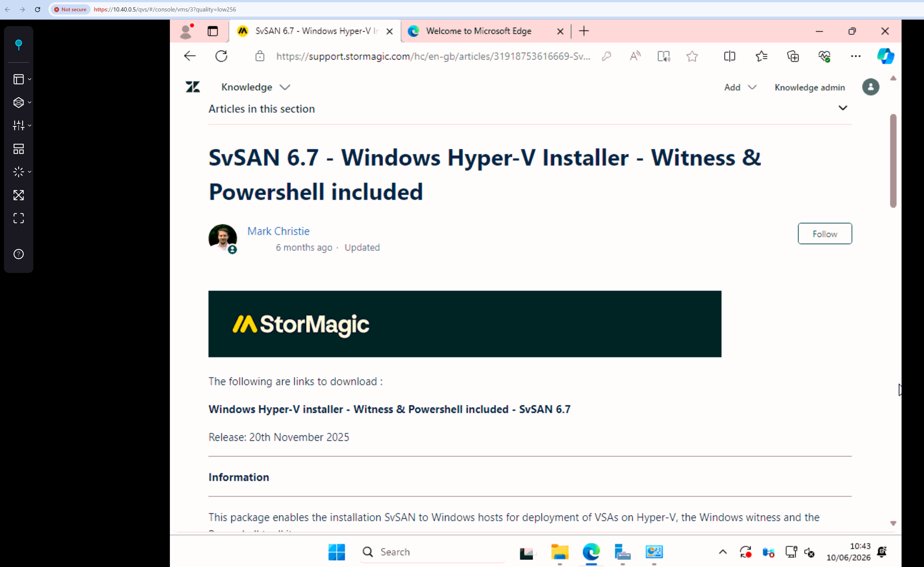
Task: Click the scrollbar down arrow on the page
Action: coord(893,523)
